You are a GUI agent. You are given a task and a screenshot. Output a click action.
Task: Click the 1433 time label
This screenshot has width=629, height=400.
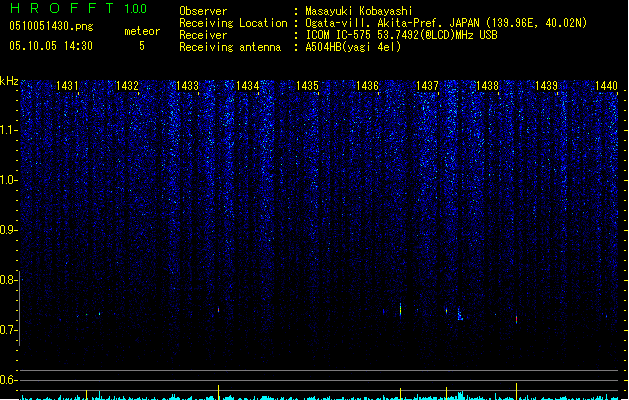pyautogui.click(x=187, y=86)
